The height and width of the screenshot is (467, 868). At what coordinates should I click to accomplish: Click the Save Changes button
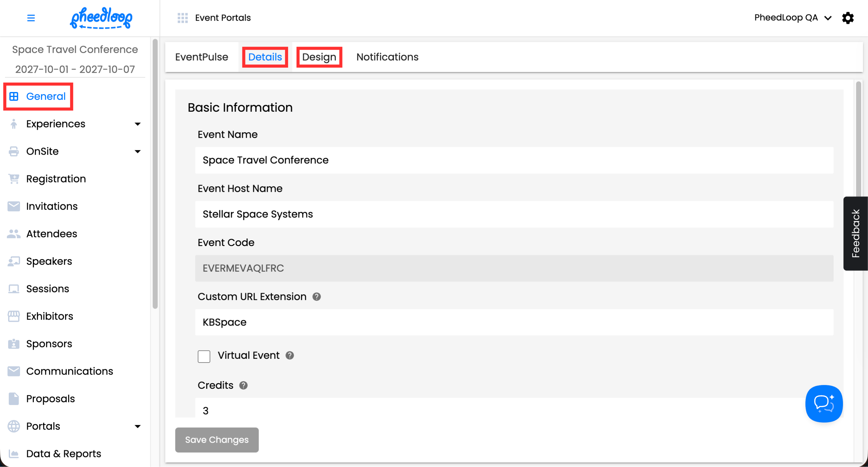click(x=217, y=440)
